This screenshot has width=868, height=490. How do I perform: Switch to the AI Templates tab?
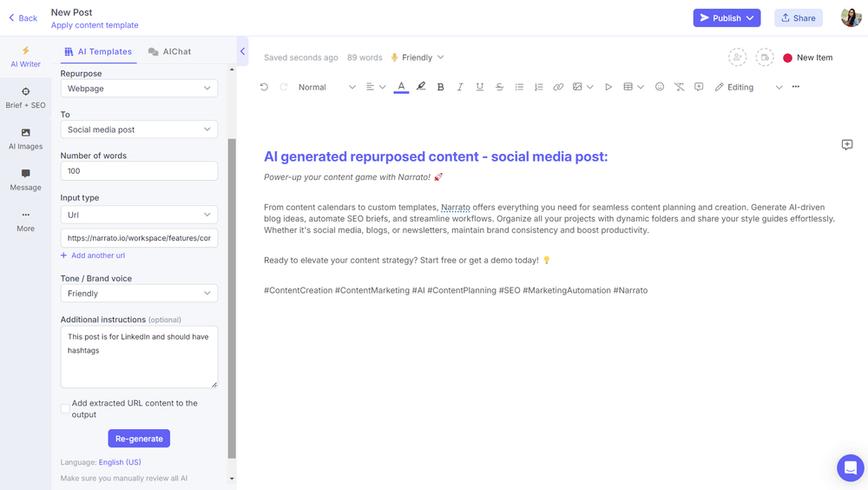[99, 51]
